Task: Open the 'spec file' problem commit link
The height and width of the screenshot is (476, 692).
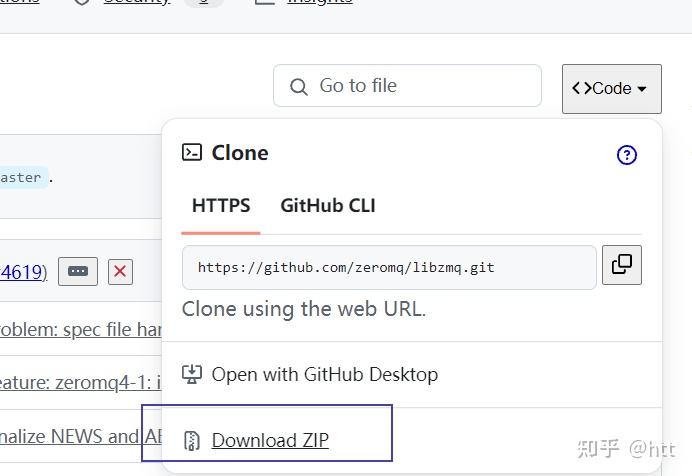Action: [x=81, y=328]
